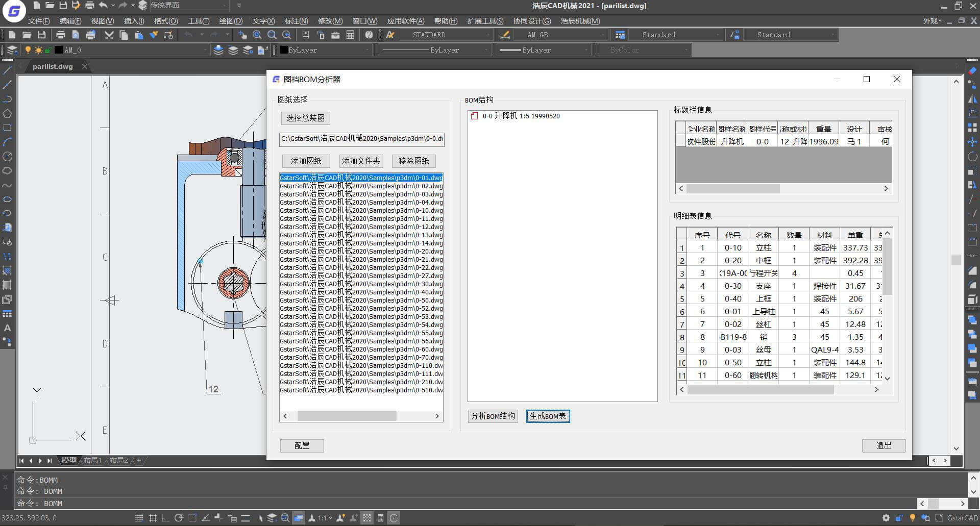Toggle Grid display in the status bar
980x526 pixels.
point(152,518)
